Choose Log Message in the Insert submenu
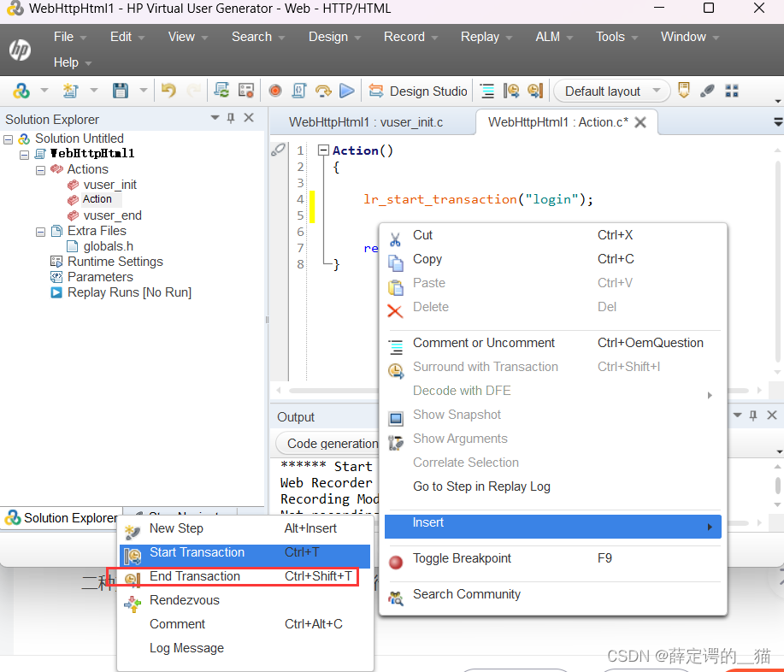784x672 pixels. point(245,649)
